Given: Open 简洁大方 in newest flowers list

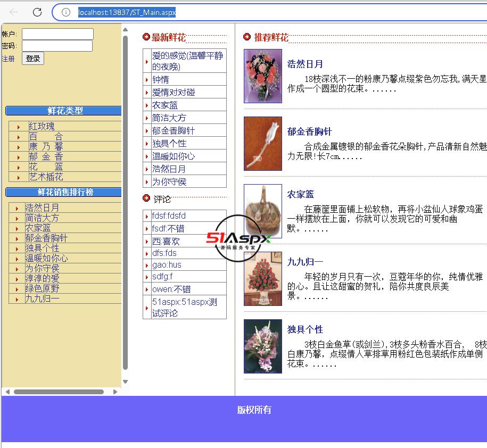Looking at the screenshot, I should click(169, 118).
